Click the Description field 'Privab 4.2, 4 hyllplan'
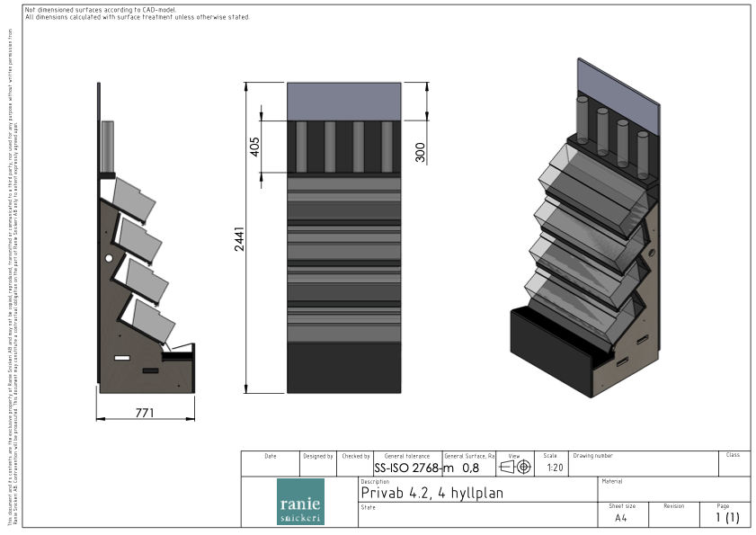The image size is (756, 535). click(x=431, y=493)
